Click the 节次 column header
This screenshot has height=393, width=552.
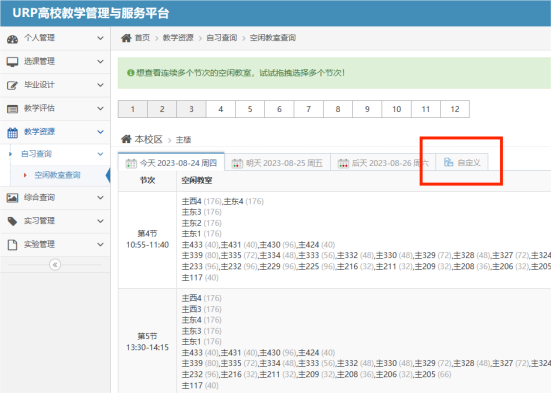pyautogui.click(x=148, y=180)
